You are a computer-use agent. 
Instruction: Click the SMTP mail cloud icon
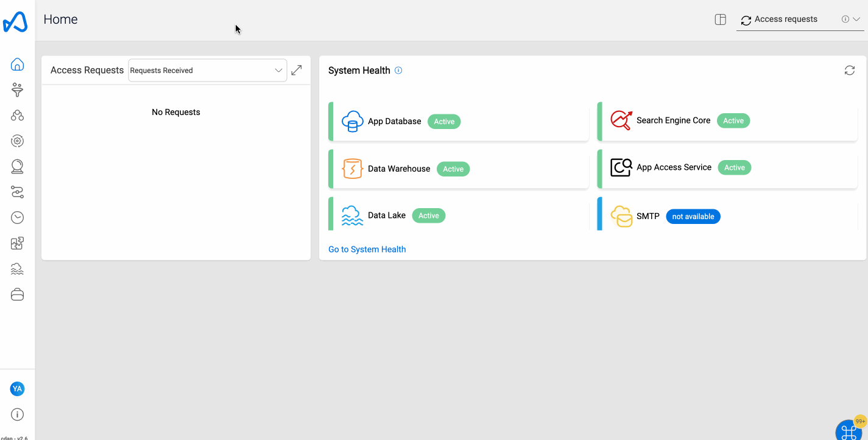(x=621, y=216)
